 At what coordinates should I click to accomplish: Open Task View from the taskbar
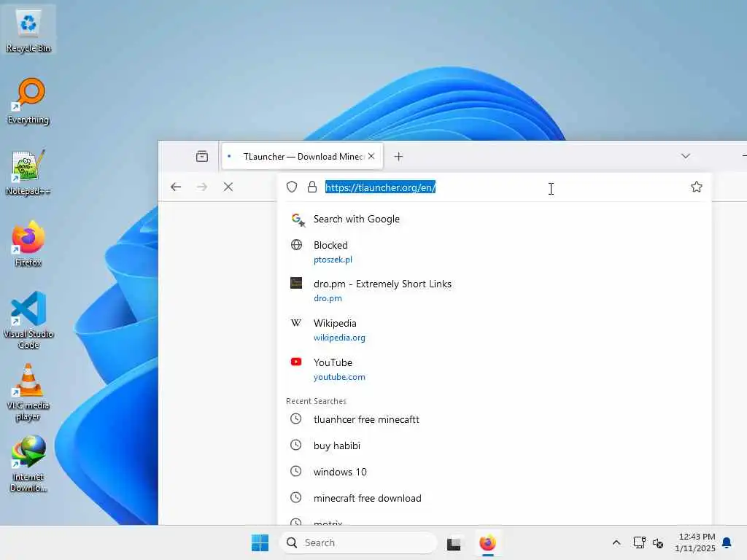[x=454, y=542]
